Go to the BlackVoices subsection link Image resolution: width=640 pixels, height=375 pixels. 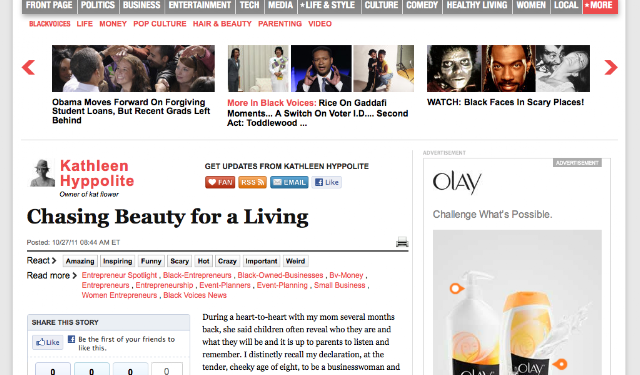pos(50,24)
